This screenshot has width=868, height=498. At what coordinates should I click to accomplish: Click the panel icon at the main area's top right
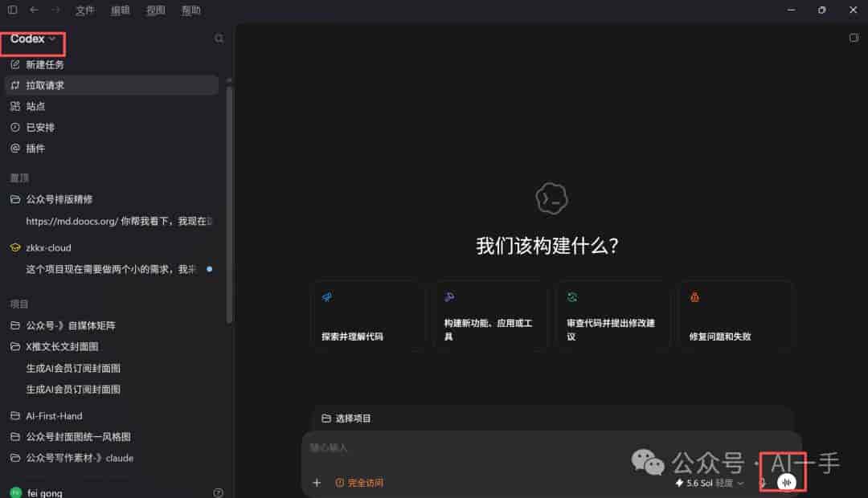854,38
